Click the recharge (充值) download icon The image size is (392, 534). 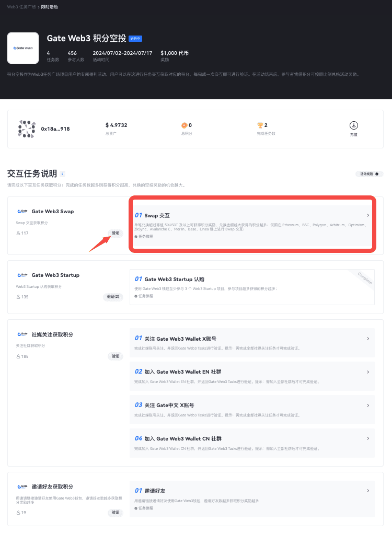point(354,126)
